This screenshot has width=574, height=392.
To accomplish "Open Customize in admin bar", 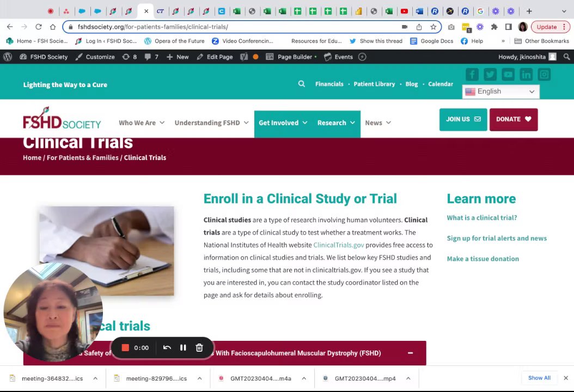I will (95, 57).
